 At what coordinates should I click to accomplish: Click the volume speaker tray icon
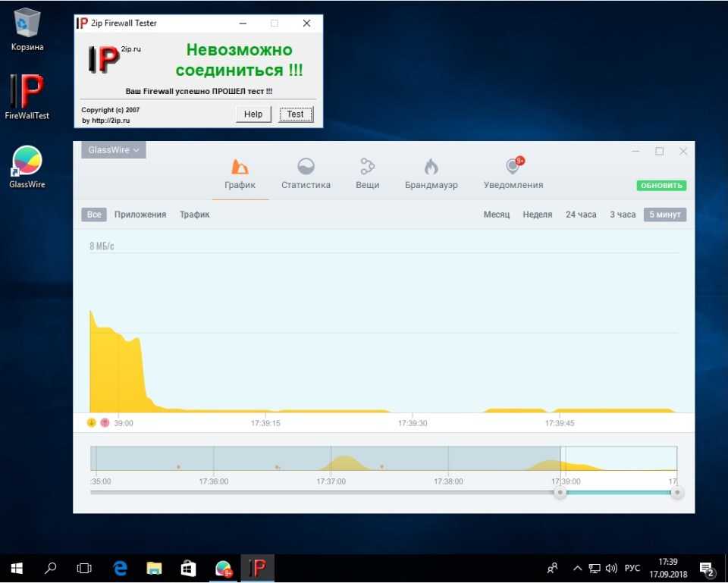(611, 568)
